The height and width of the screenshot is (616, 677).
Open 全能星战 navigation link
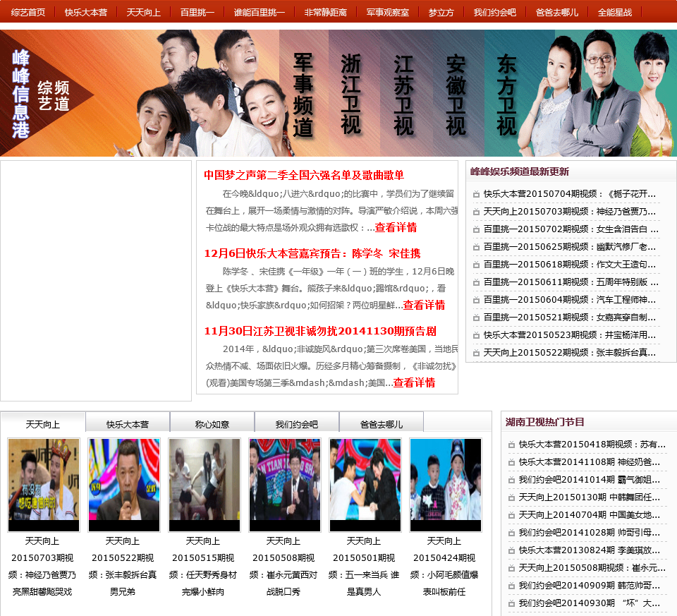615,13
